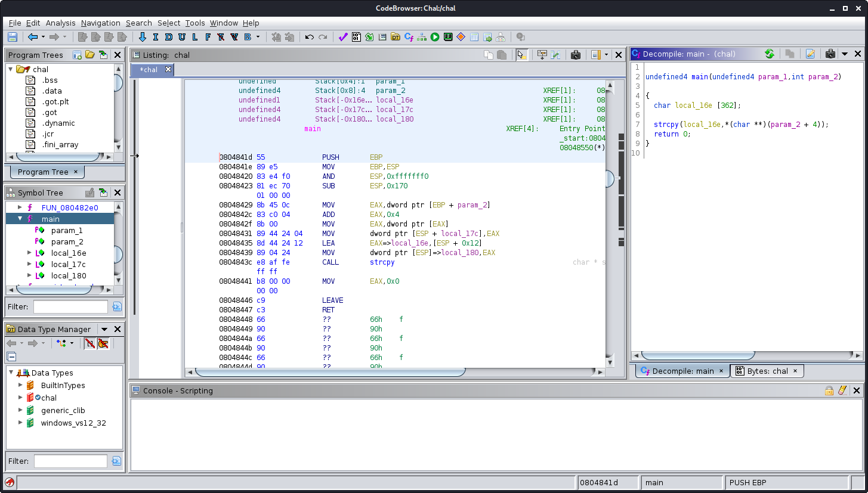Take a Listing snapshot with camera icon
The width and height of the screenshot is (868, 493).
point(576,55)
